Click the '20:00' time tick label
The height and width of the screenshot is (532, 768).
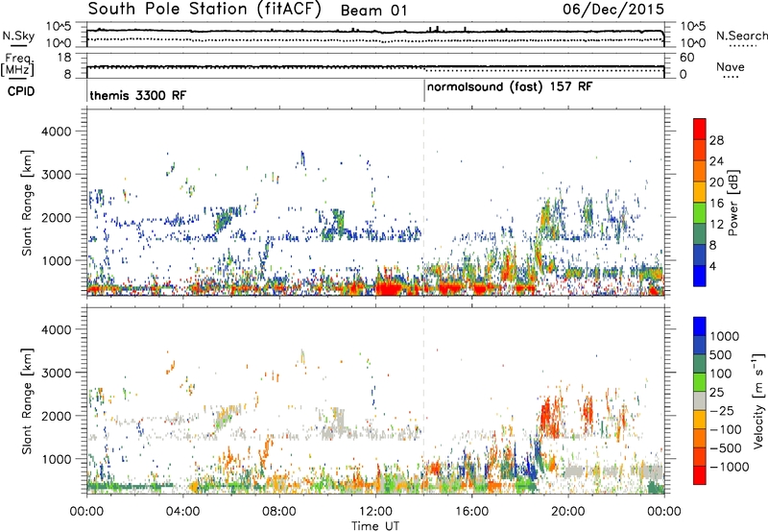568,512
